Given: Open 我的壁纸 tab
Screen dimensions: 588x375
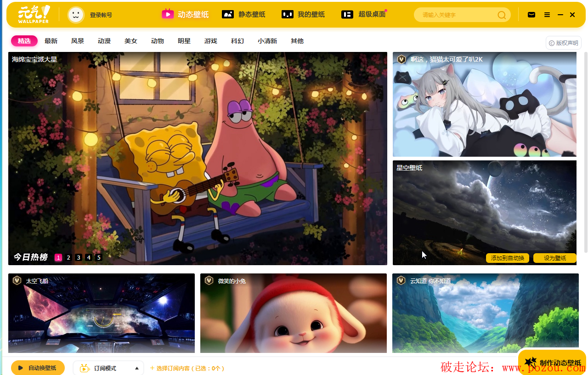Looking at the screenshot, I should point(303,14).
